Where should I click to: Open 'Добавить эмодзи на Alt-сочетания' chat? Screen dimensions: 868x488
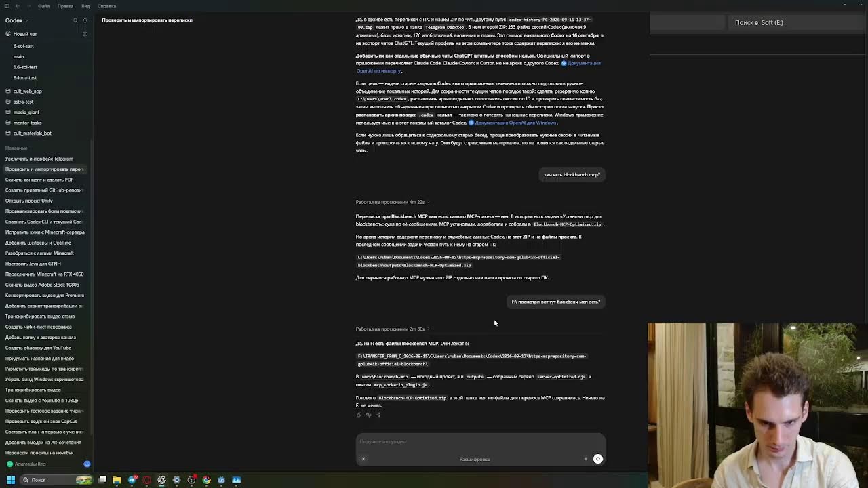point(45,442)
